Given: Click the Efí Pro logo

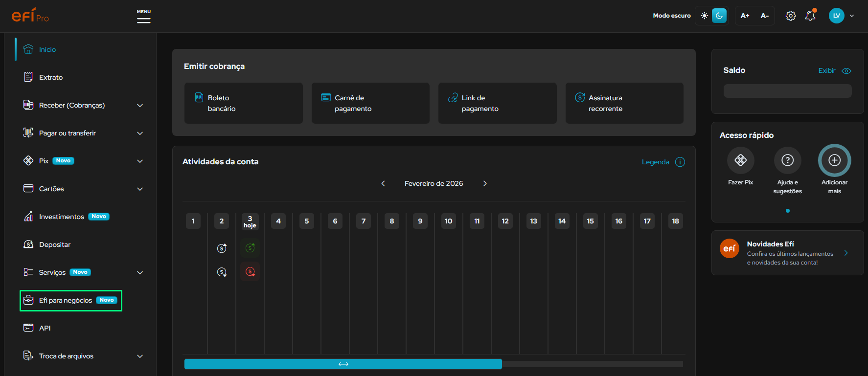Looking at the screenshot, I should tap(30, 15).
